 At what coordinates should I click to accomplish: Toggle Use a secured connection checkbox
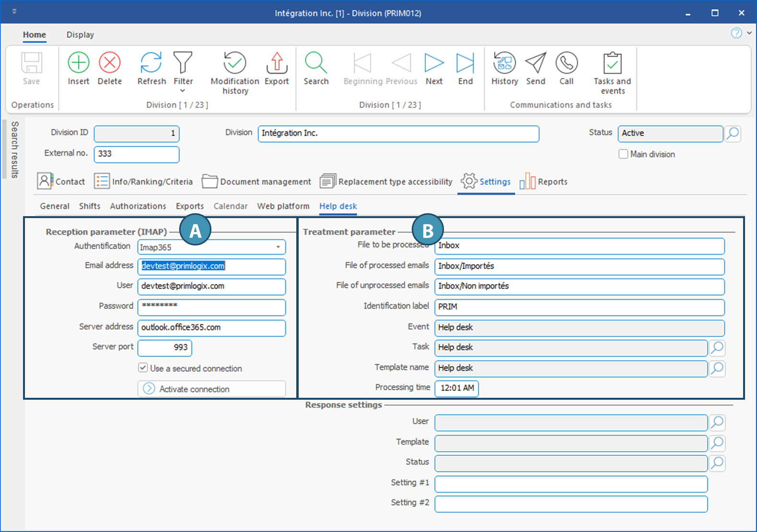point(143,368)
